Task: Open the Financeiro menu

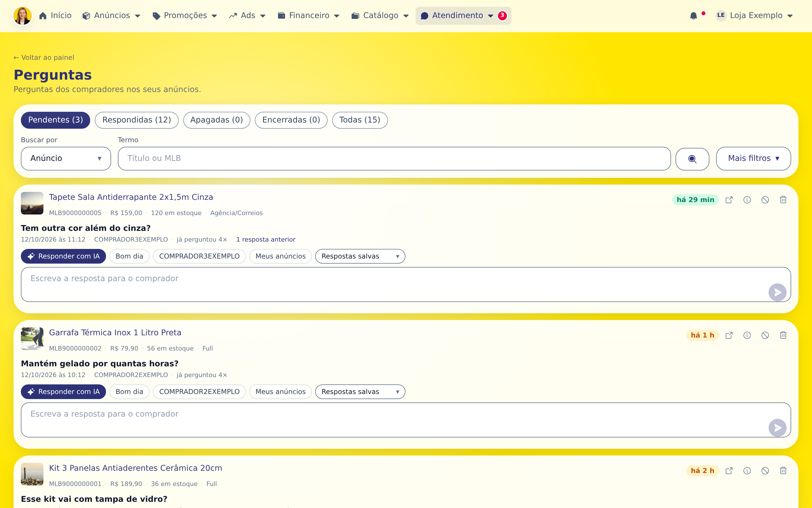Action: [x=309, y=16]
